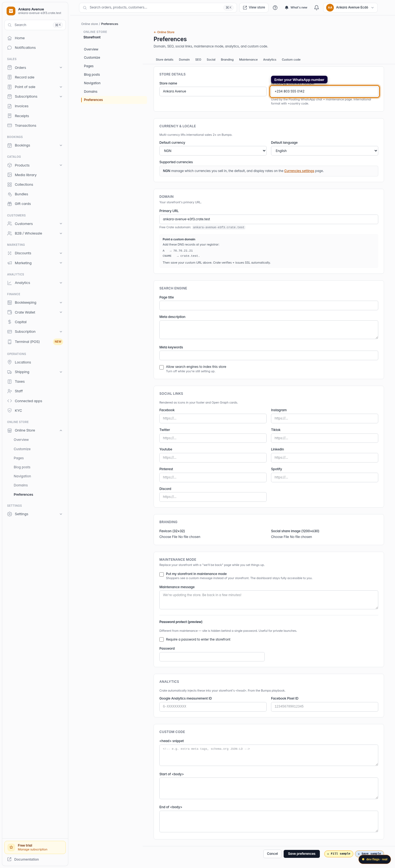
Task: Click the Capital dollar icon
Action: point(9,322)
